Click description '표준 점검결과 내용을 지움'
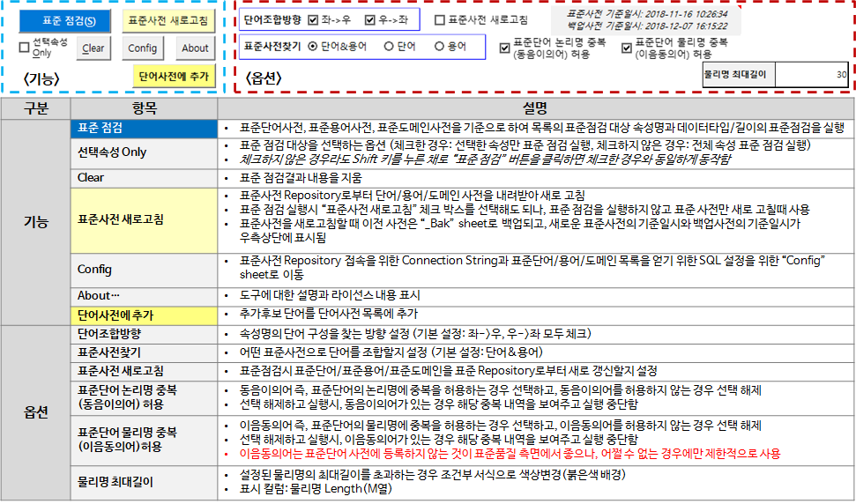The height and width of the screenshot is (504, 856). pos(301,178)
